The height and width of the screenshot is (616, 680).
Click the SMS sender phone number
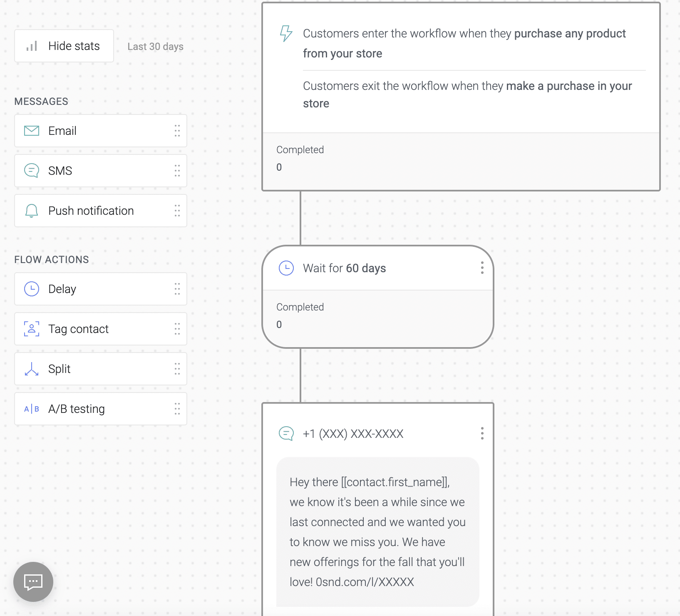coord(353,434)
